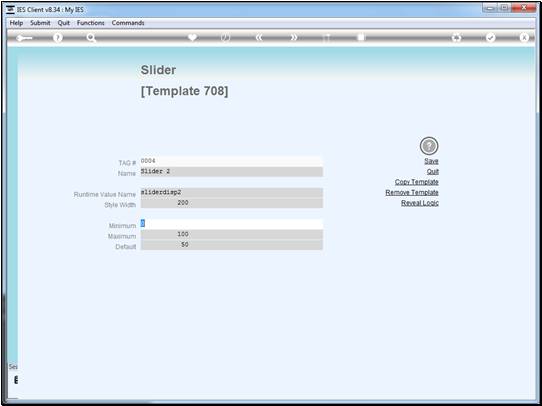Screen dimensions: 542x406
Task: Click the Runtime Value Name field
Action: (x=232, y=193)
